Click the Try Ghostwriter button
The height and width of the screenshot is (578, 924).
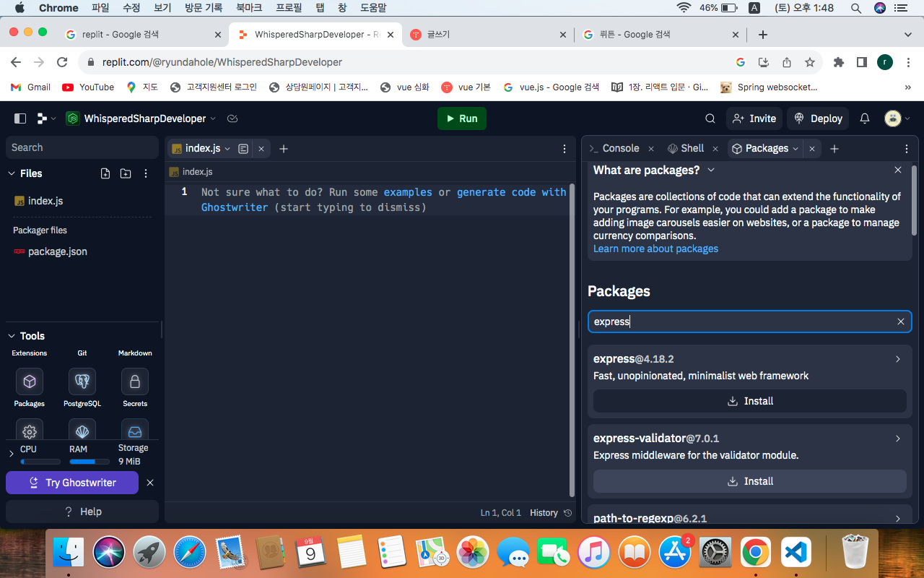(72, 483)
